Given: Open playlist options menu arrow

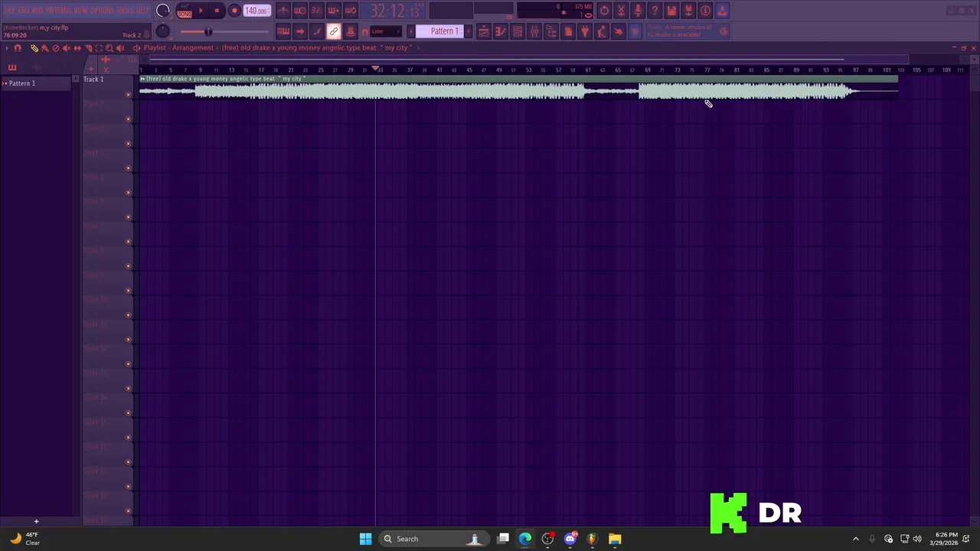Looking at the screenshot, I should tap(7, 47).
